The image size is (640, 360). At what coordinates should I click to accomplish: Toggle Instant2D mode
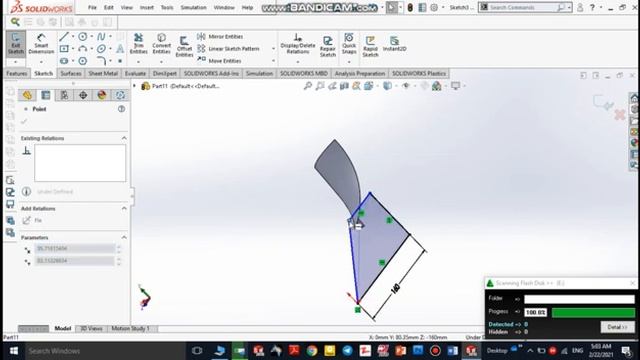click(394, 44)
